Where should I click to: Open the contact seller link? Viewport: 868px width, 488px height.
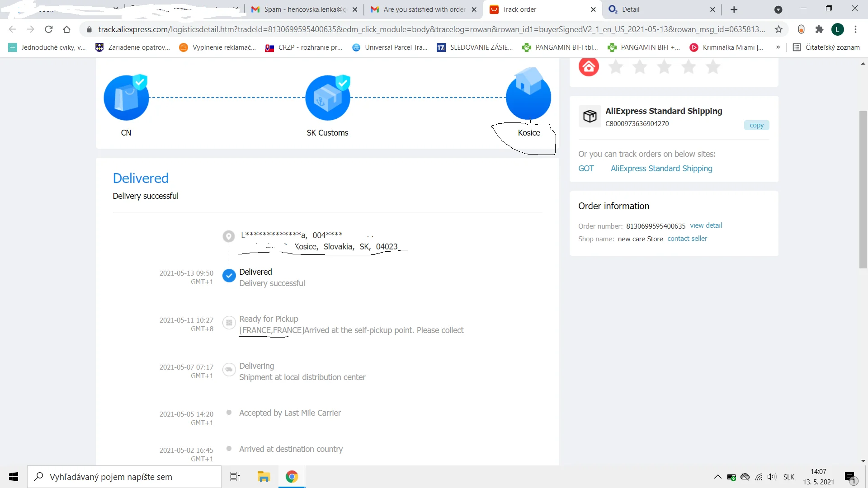(687, 239)
